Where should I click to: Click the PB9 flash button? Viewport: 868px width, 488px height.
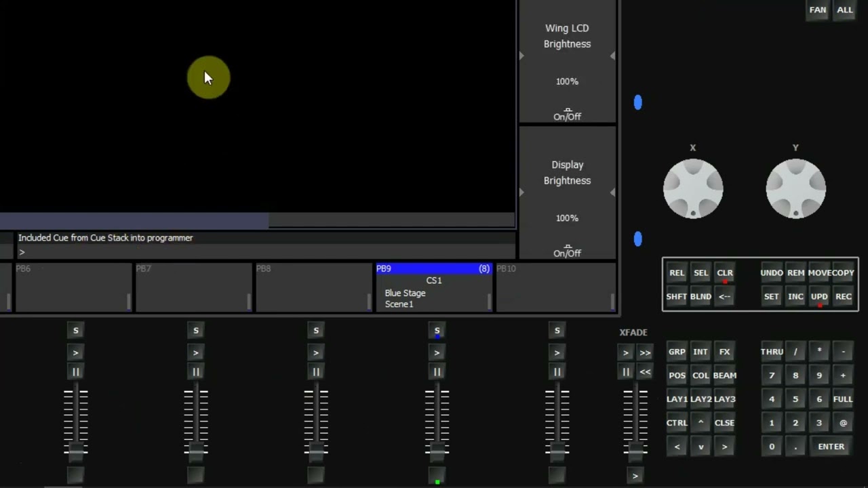437,476
